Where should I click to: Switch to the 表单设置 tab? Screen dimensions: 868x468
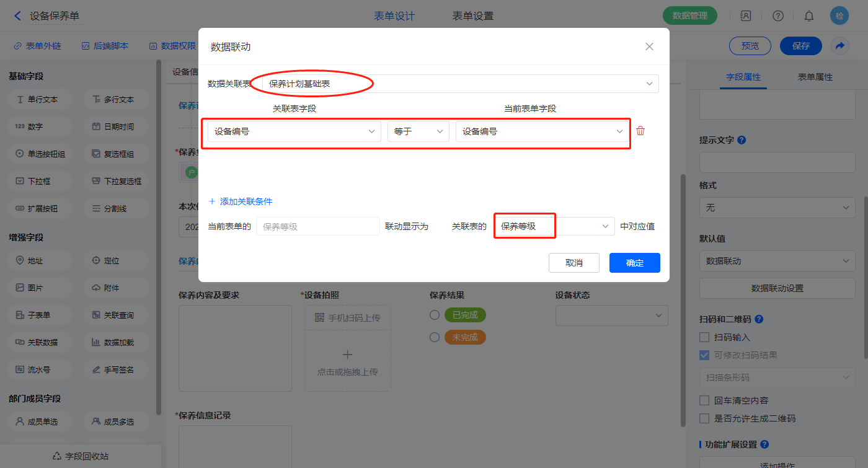473,16
